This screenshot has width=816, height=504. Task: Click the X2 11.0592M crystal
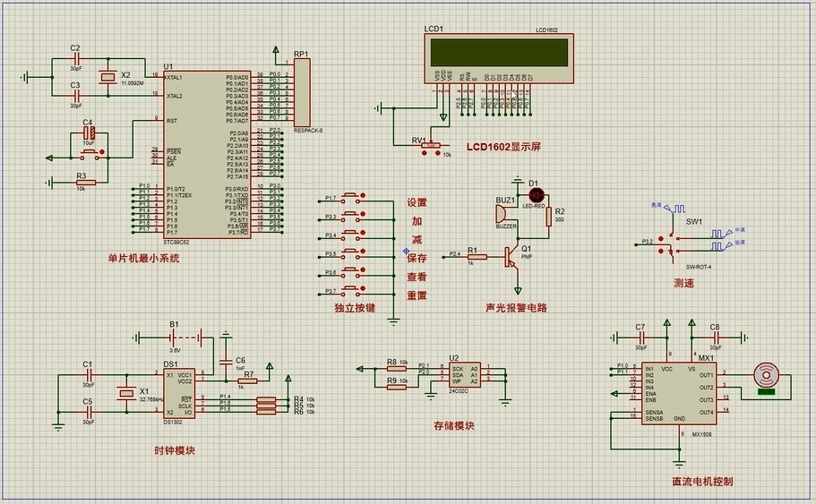point(107,78)
